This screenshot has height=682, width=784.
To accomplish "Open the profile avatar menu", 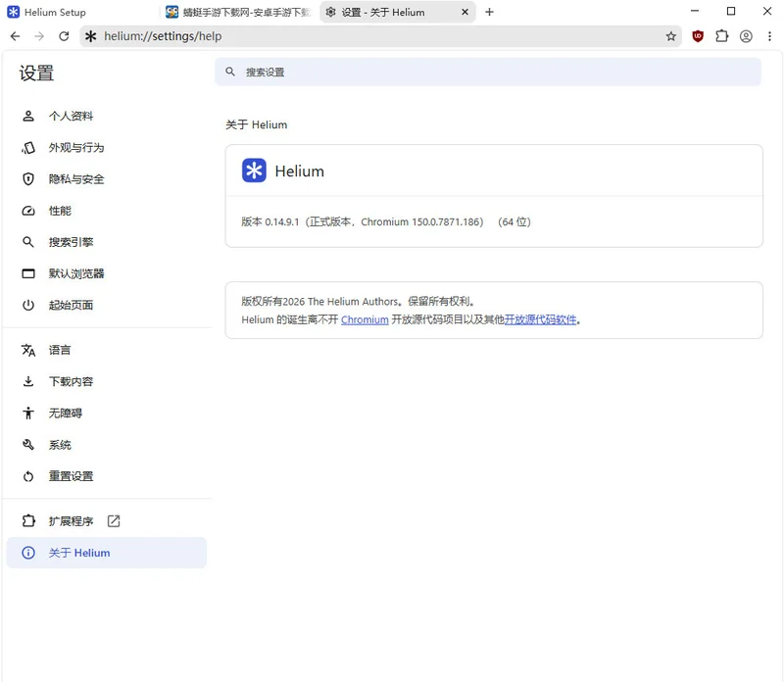I will (746, 36).
